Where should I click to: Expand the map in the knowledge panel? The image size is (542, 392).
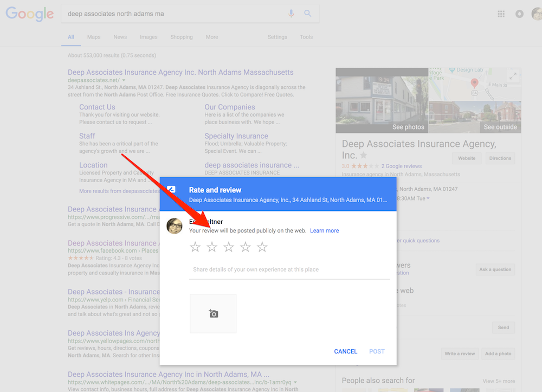point(513,76)
